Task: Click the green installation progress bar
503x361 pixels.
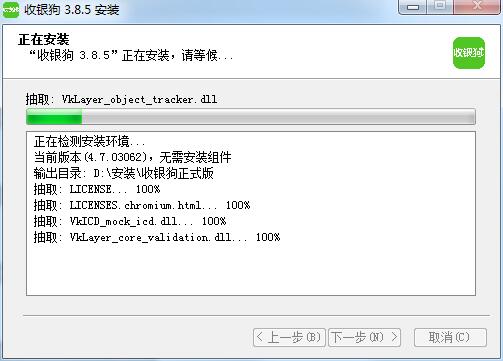Action: coord(251,117)
